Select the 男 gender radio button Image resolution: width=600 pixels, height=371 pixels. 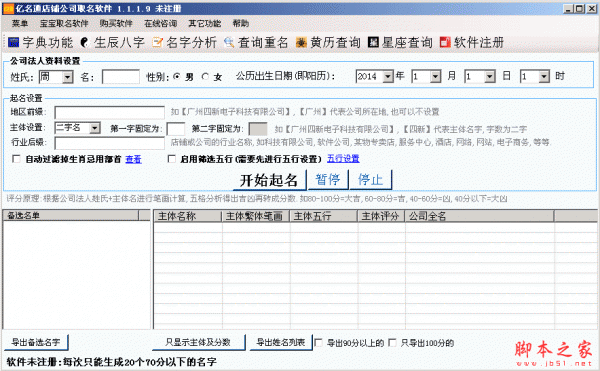pos(176,76)
